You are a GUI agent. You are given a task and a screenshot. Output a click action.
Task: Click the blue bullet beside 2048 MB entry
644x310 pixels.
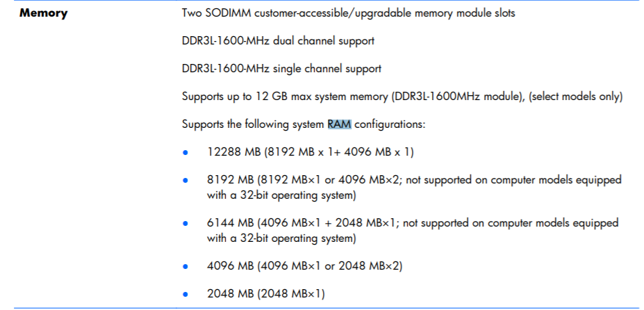pyautogui.click(x=185, y=295)
